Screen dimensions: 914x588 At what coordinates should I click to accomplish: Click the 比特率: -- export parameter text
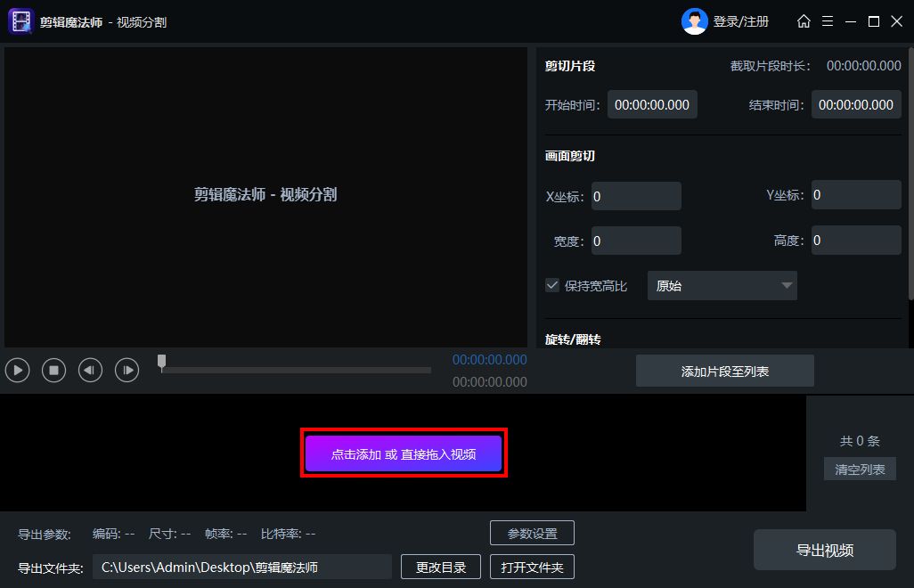pos(288,534)
